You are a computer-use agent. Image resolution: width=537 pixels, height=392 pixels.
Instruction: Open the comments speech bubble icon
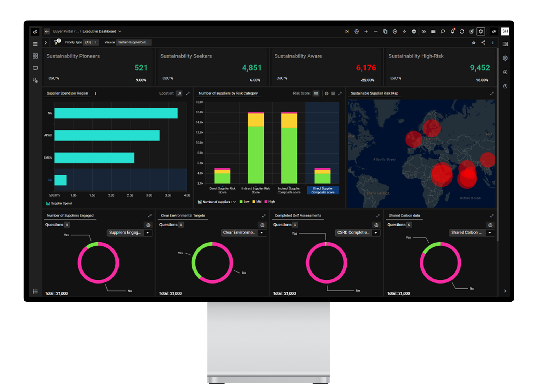click(x=443, y=31)
